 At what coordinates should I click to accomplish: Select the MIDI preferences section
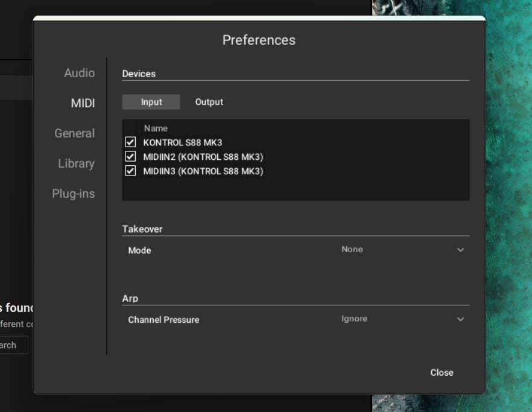tap(83, 103)
